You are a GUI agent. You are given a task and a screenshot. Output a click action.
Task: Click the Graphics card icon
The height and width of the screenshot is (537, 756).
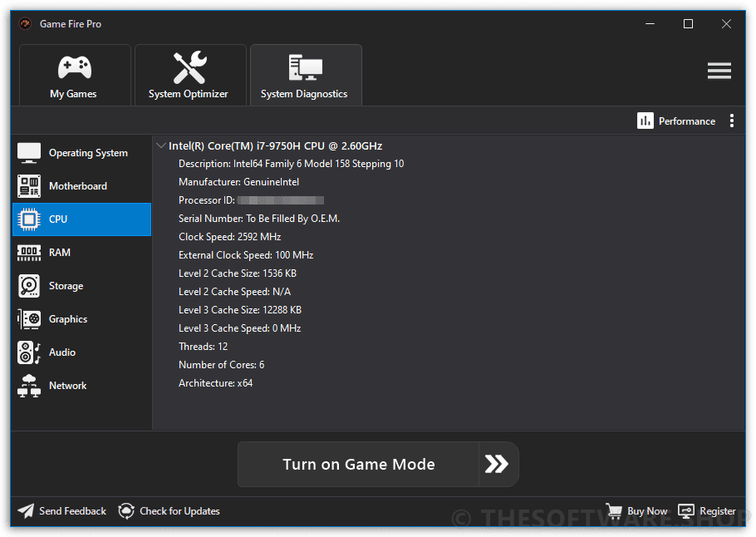point(29,319)
